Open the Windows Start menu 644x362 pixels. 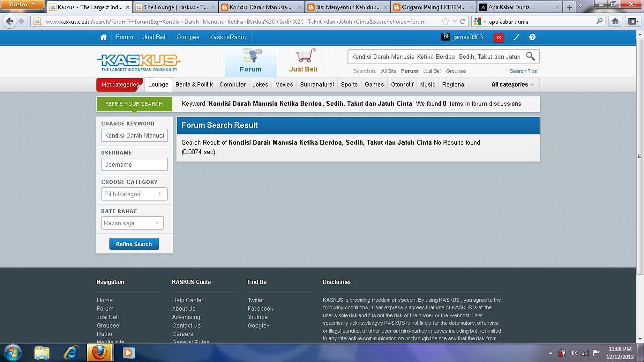click(12, 352)
